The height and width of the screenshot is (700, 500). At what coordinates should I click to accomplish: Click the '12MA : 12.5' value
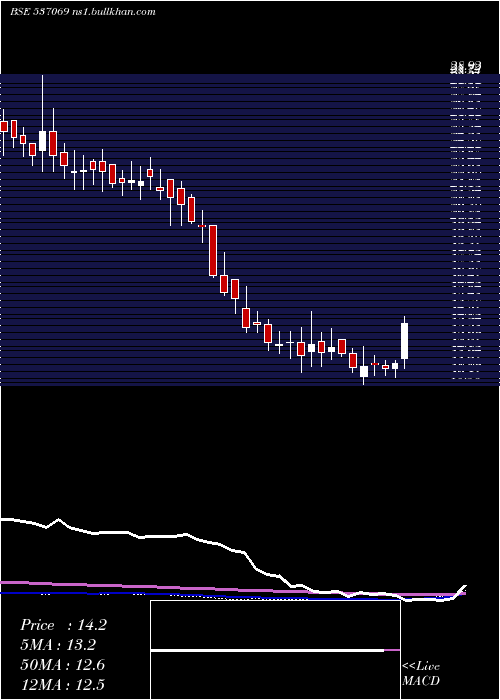click(63, 684)
